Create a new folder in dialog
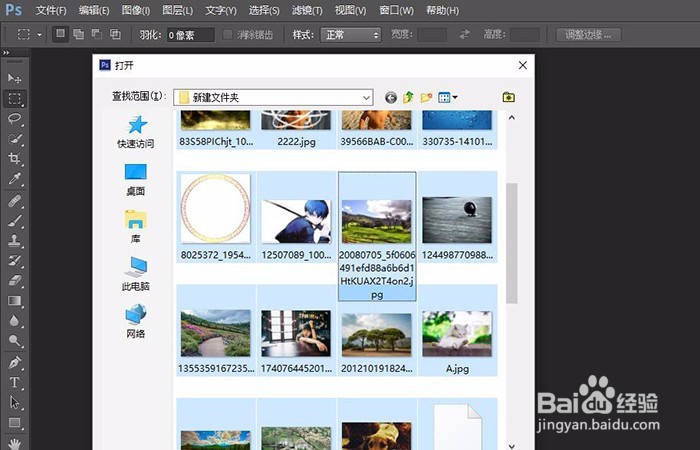Viewport: 700px width, 450px height. pos(426,97)
